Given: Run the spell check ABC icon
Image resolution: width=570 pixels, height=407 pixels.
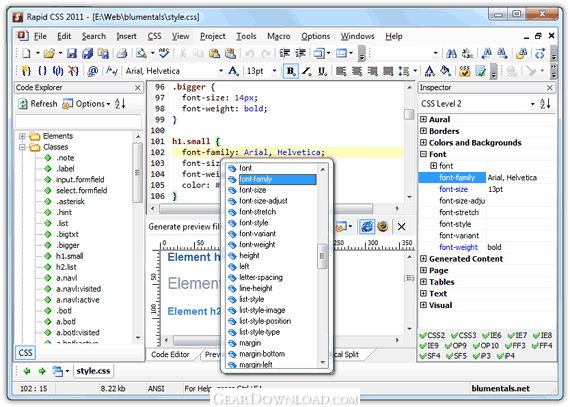Looking at the screenshot, I should click(164, 53).
